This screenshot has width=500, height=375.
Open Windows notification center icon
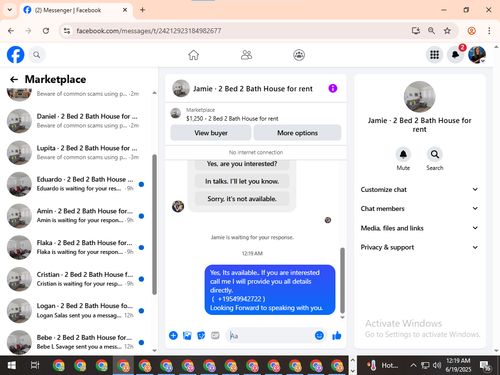[x=485, y=366]
